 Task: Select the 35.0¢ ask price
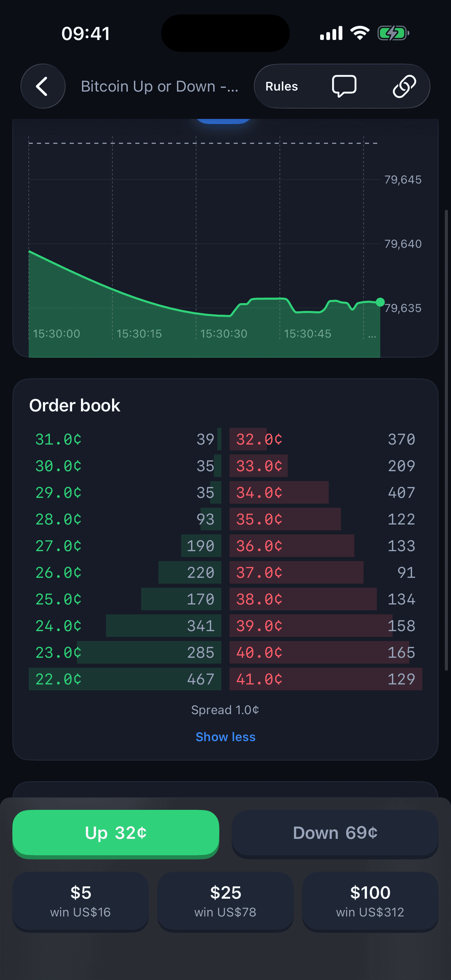point(259,519)
